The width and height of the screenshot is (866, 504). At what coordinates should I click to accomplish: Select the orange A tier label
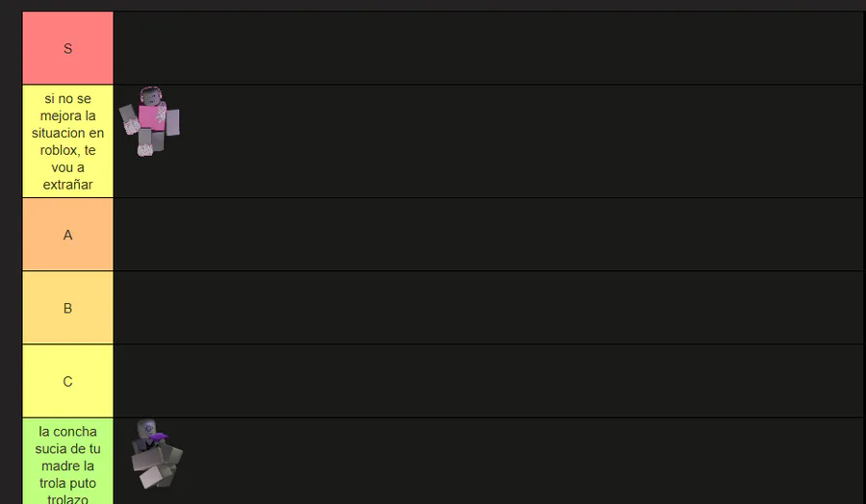[x=67, y=235]
